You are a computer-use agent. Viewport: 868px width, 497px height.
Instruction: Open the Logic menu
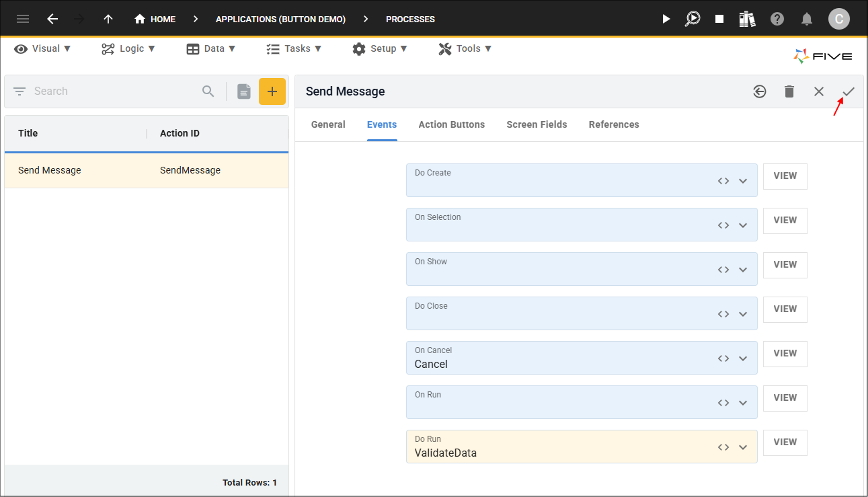(128, 48)
